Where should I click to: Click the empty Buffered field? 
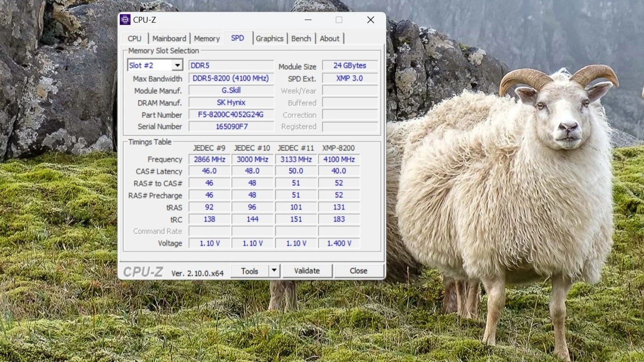350,102
